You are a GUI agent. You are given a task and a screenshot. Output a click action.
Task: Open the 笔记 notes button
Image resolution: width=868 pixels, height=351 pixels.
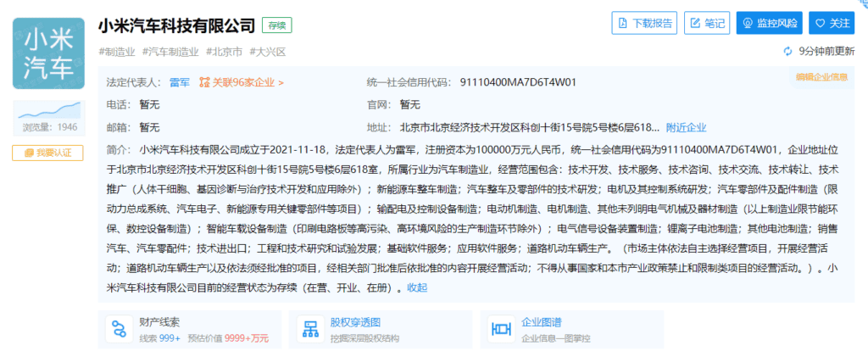pos(707,23)
